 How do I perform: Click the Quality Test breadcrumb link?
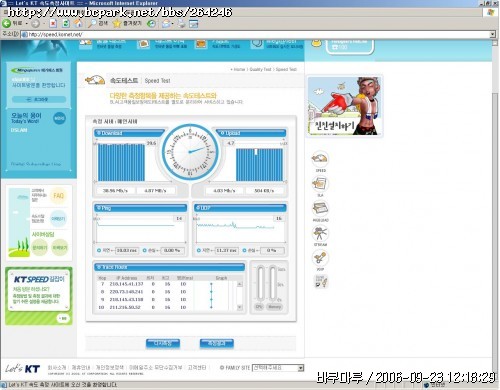pos(260,69)
